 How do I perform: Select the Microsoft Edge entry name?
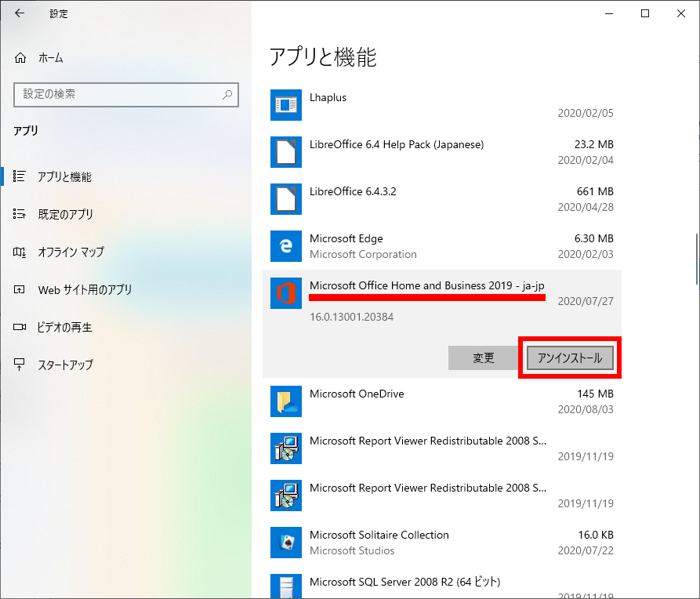[x=346, y=238]
